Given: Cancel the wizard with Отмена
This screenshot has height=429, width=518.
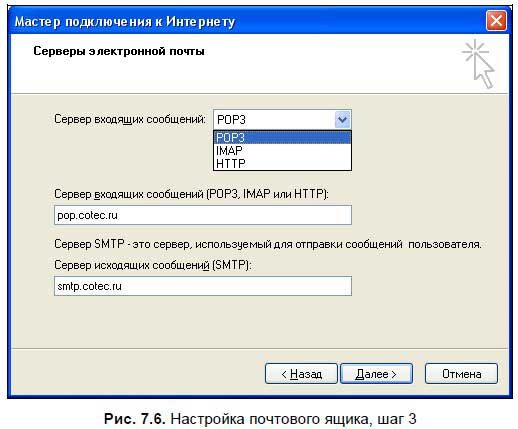Looking at the screenshot, I should 461,374.
